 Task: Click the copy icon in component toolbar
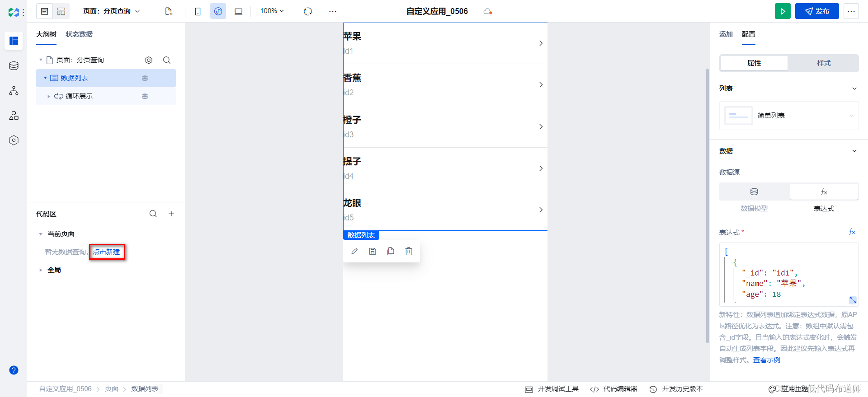pos(391,252)
